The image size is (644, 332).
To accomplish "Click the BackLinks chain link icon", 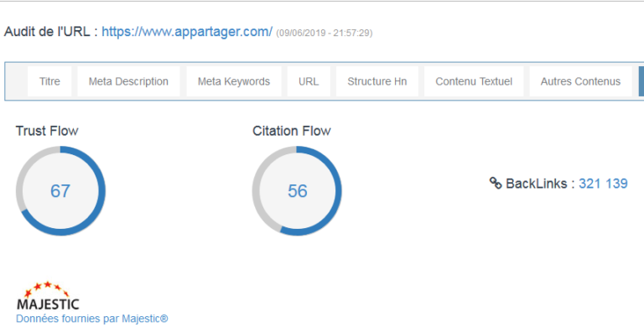I will [x=496, y=184].
